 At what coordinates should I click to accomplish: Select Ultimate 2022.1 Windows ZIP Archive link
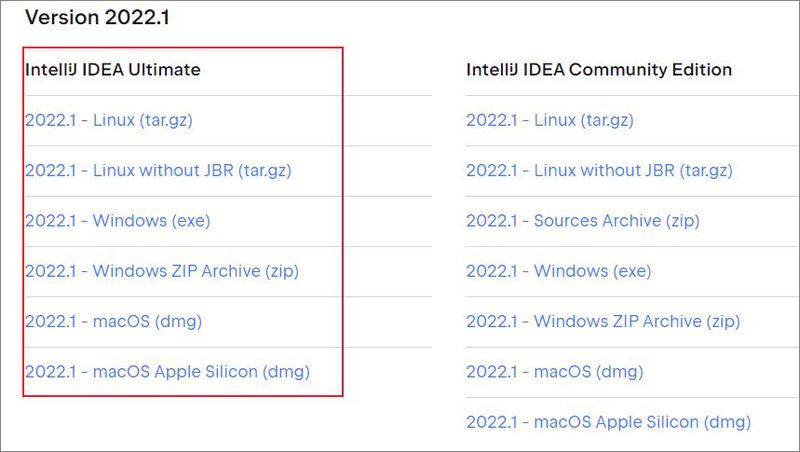162,271
